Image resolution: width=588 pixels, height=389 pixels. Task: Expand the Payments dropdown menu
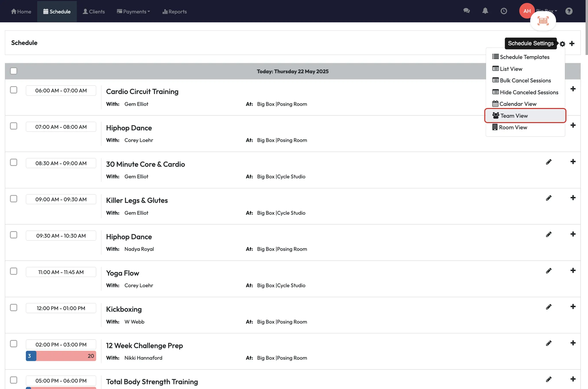pyautogui.click(x=134, y=11)
